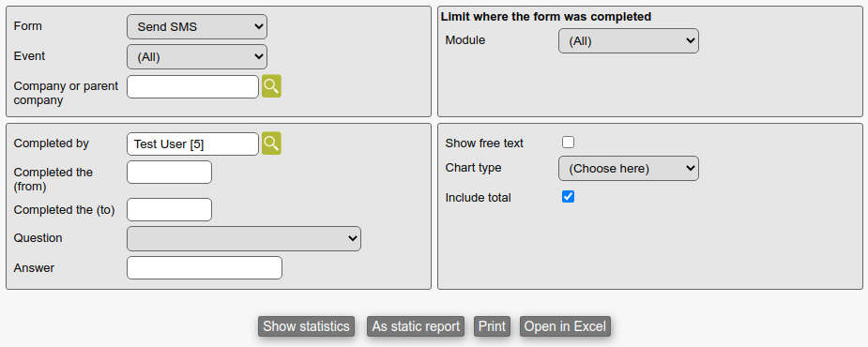The image size is (868, 347).
Task: Click the Open in Excel button
Action: (x=565, y=326)
